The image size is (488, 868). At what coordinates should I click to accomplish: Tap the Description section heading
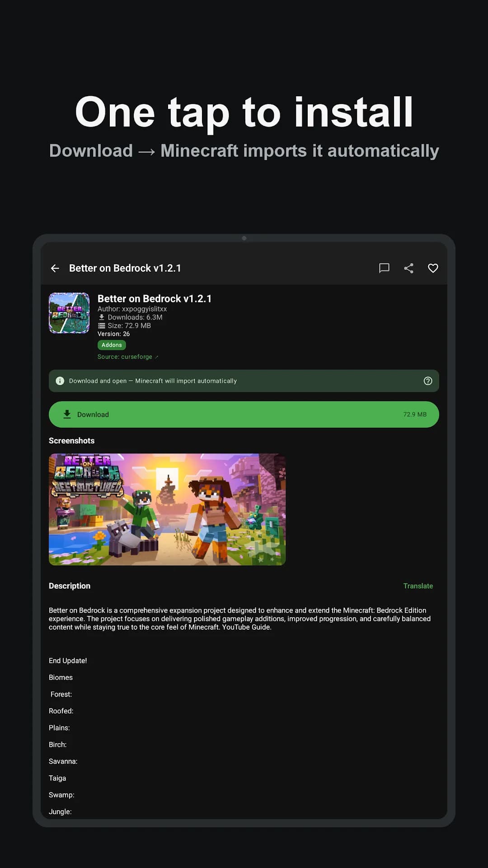tap(70, 586)
